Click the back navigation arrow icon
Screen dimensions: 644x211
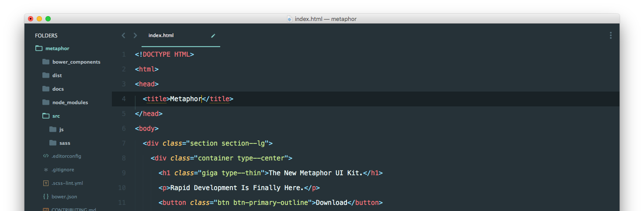(x=123, y=35)
